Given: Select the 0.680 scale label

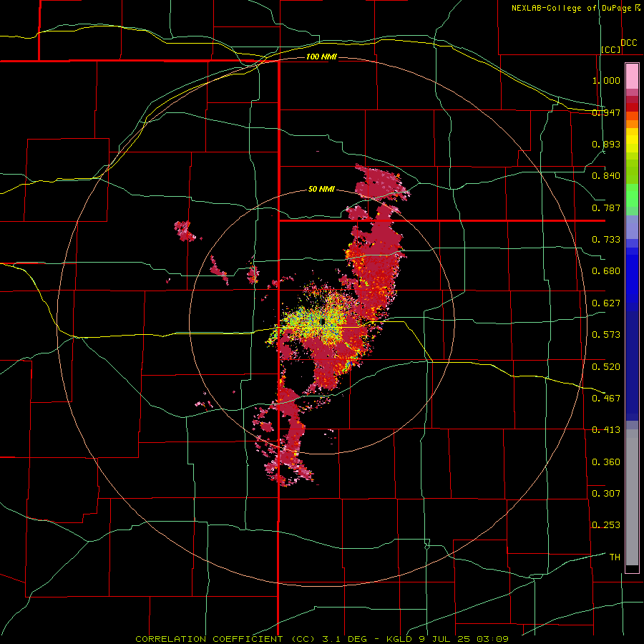Looking at the screenshot, I should (x=606, y=271).
